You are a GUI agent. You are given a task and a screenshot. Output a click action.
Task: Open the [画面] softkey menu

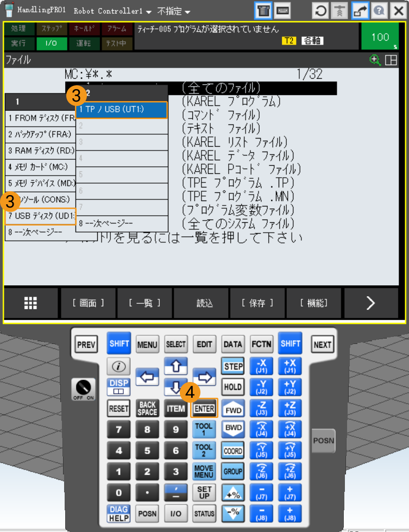tap(88, 303)
